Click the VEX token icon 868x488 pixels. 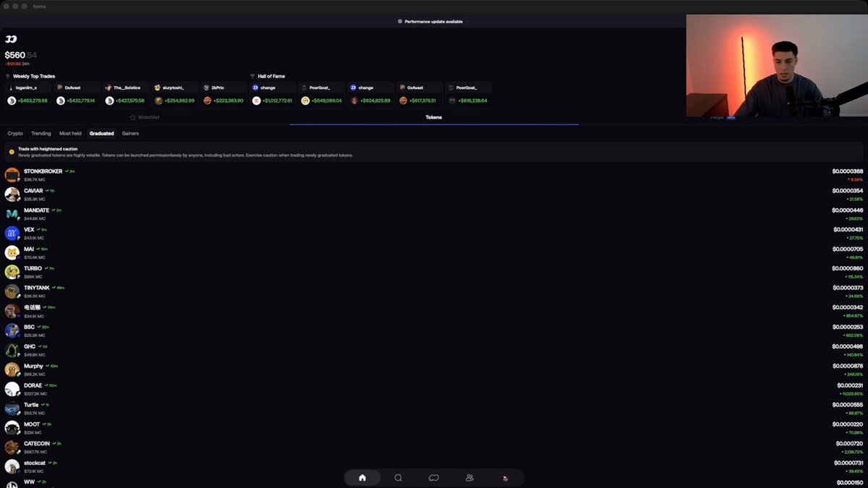point(12,234)
